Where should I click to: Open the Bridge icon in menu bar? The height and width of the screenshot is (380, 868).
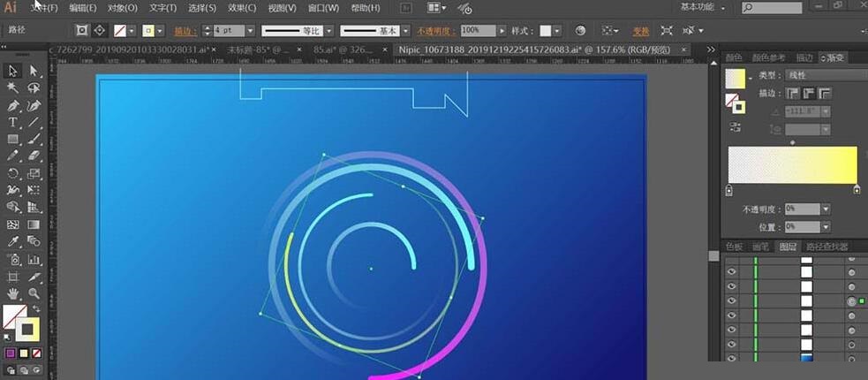click(x=406, y=8)
